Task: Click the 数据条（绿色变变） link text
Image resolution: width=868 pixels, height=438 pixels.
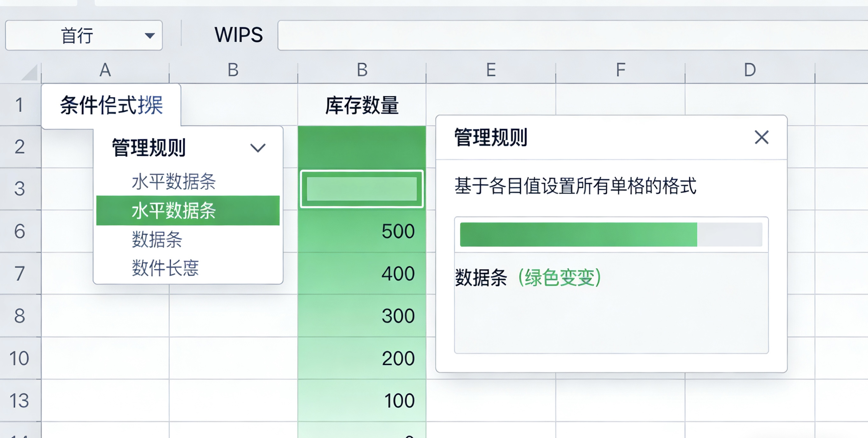Action: [527, 277]
